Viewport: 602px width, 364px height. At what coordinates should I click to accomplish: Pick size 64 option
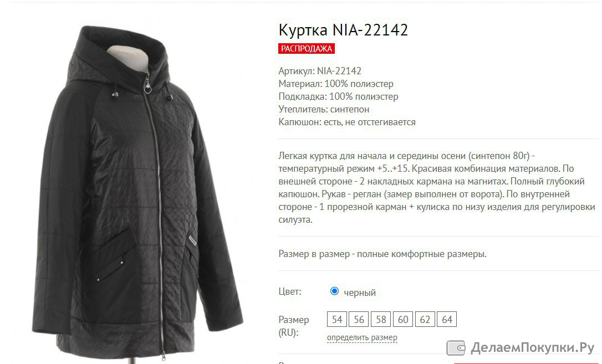[447, 319]
